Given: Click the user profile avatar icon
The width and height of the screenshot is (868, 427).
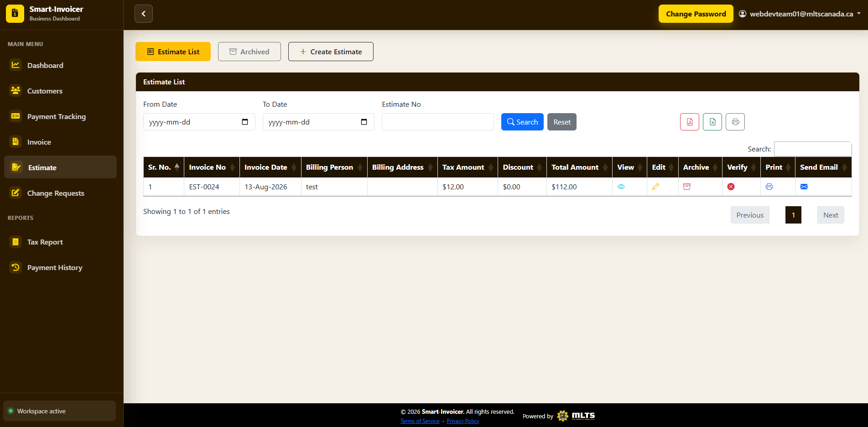Looking at the screenshot, I should [x=743, y=14].
